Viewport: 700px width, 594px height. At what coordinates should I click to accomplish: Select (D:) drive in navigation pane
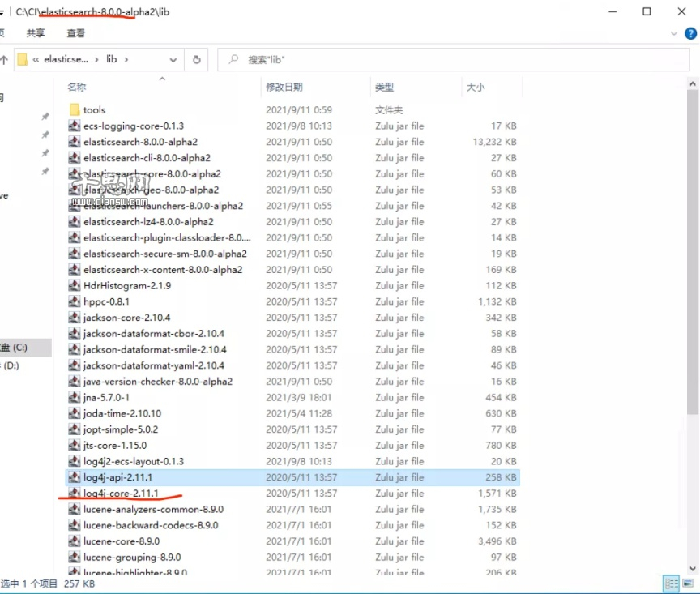pos(11,365)
